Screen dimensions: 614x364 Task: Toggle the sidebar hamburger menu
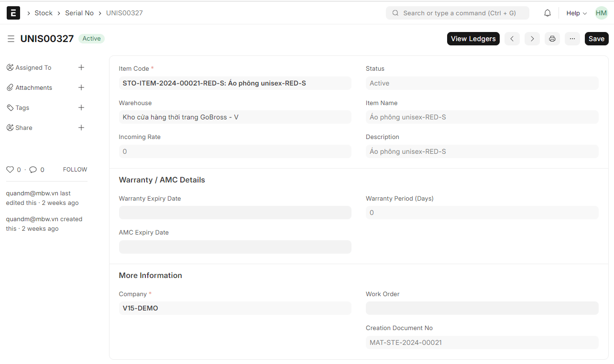[x=11, y=39]
